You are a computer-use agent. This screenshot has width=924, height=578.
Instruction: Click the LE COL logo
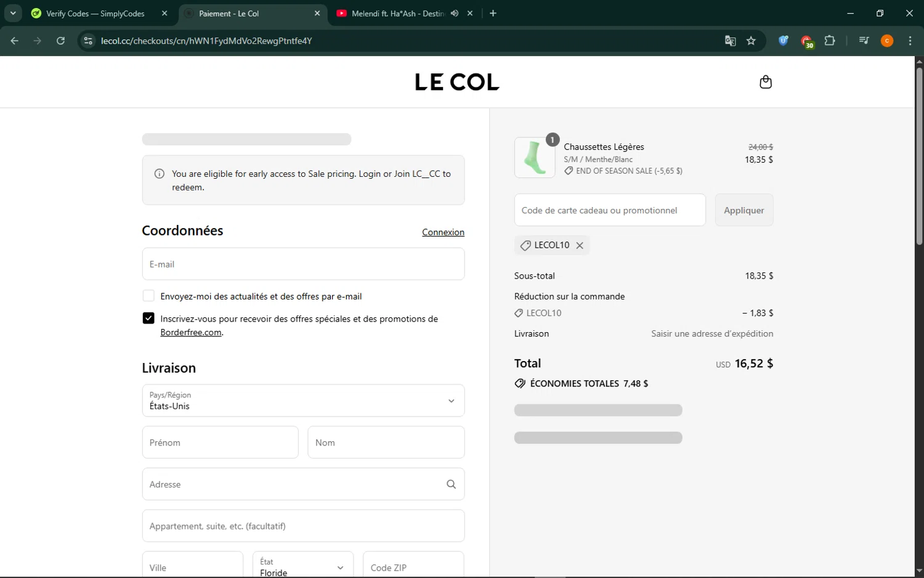457,82
